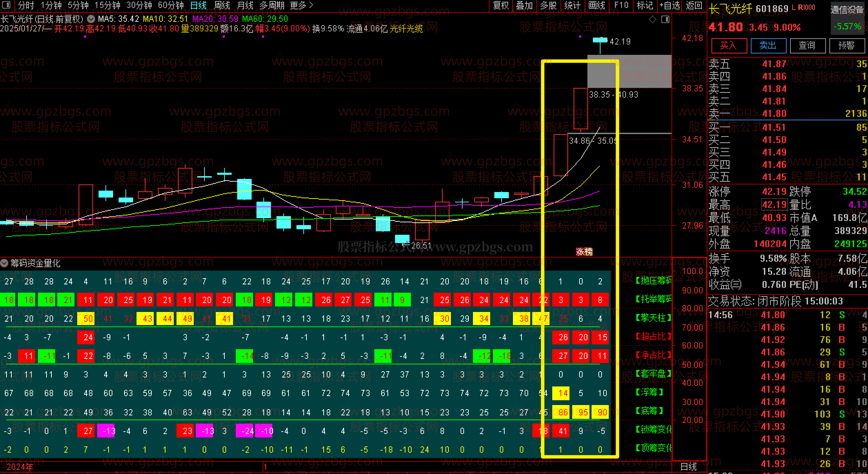Switch to the 分时 chart tab
The width and height of the screenshot is (868, 474).
tap(26, 5)
